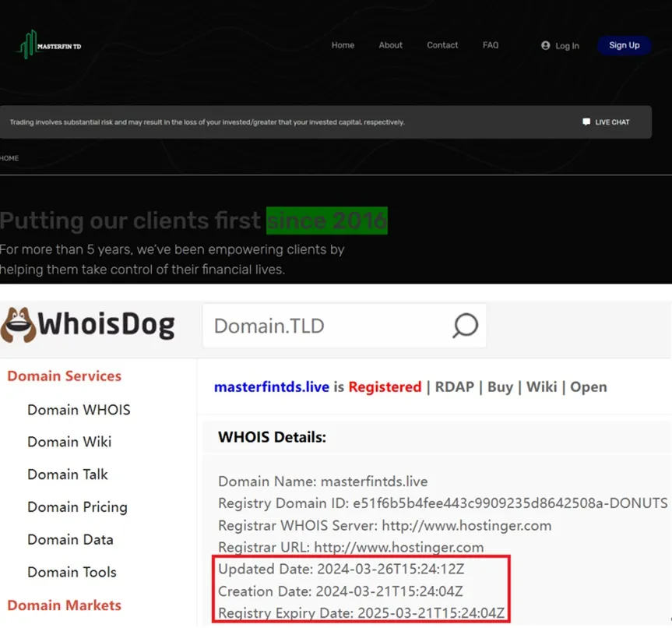This screenshot has height=628, width=672.
Task: Click the Log In user icon
Action: [546, 45]
